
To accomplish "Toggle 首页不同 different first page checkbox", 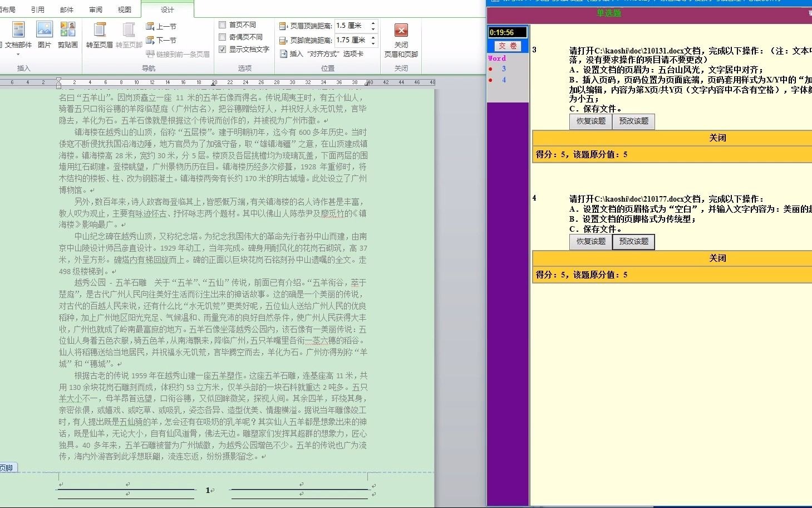I will 222,25.
